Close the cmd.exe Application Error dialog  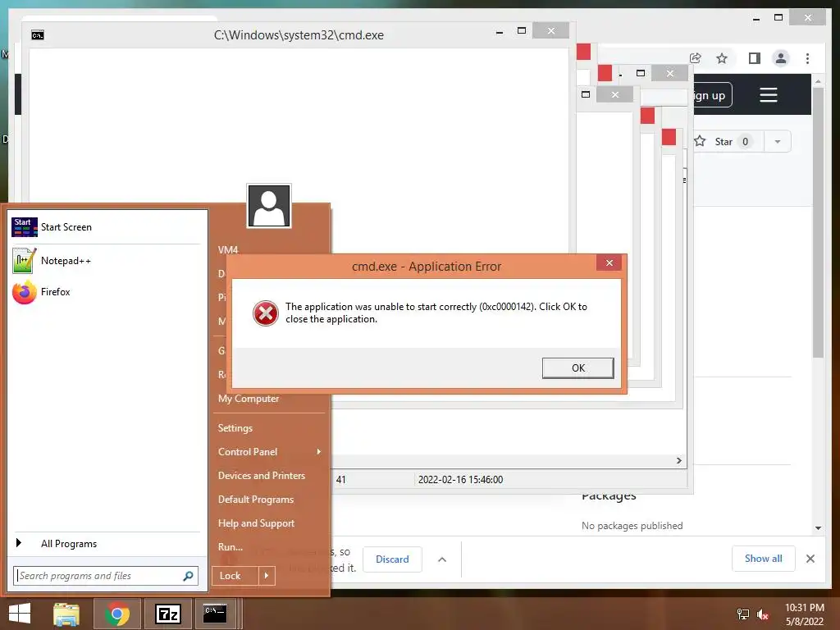click(609, 262)
